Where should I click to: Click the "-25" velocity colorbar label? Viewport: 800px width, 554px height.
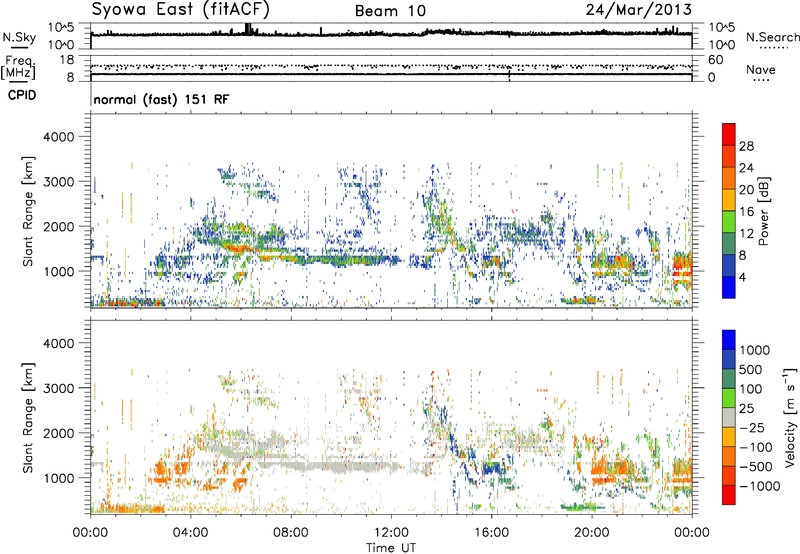pos(752,428)
